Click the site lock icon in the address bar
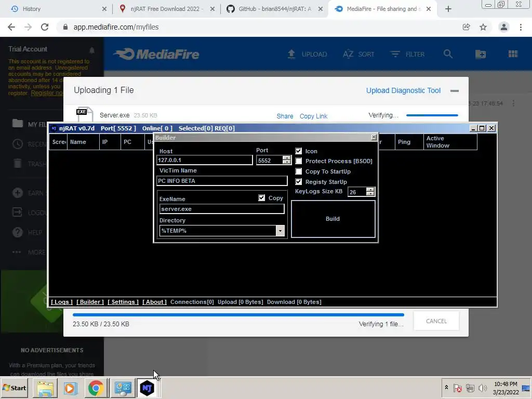532x399 pixels. (x=65, y=27)
